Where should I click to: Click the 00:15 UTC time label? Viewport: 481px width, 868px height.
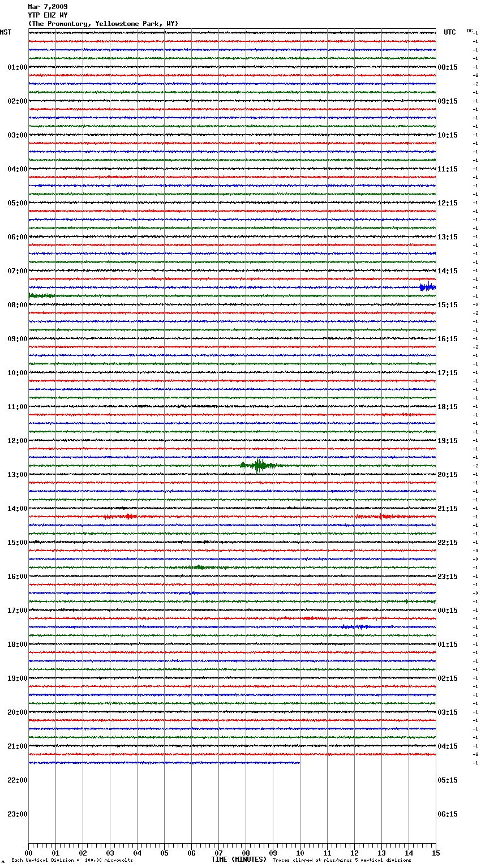[x=448, y=611]
